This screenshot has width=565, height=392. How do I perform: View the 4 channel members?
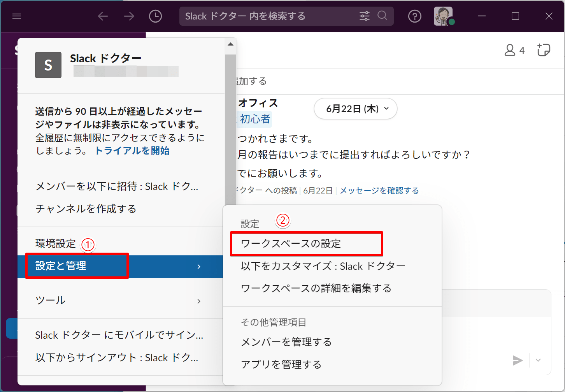point(514,50)
